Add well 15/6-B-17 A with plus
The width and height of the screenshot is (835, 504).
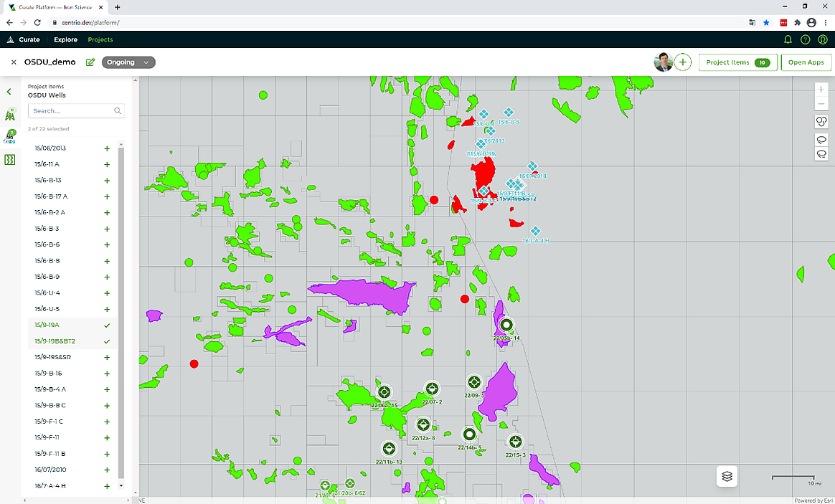click(107, 197)
